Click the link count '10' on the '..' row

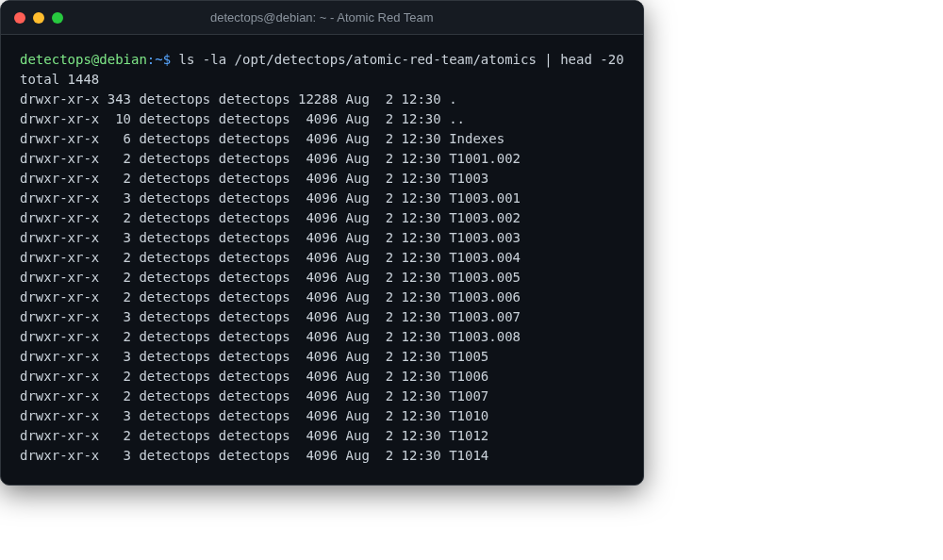tap(123, 119)
